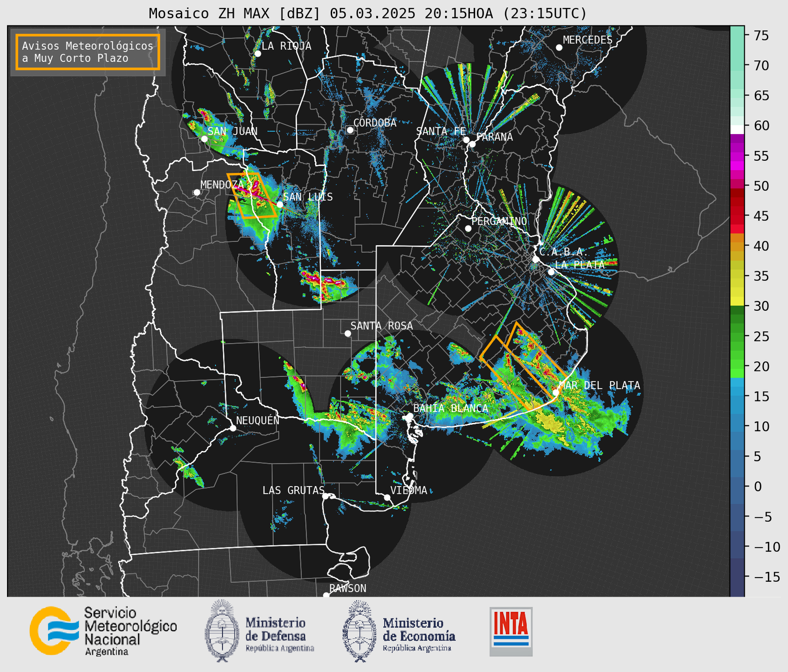This screenshot has height=672, width=788.
Task: Click the Ministerio de Economía emblem
Action: tap(360, 630)
